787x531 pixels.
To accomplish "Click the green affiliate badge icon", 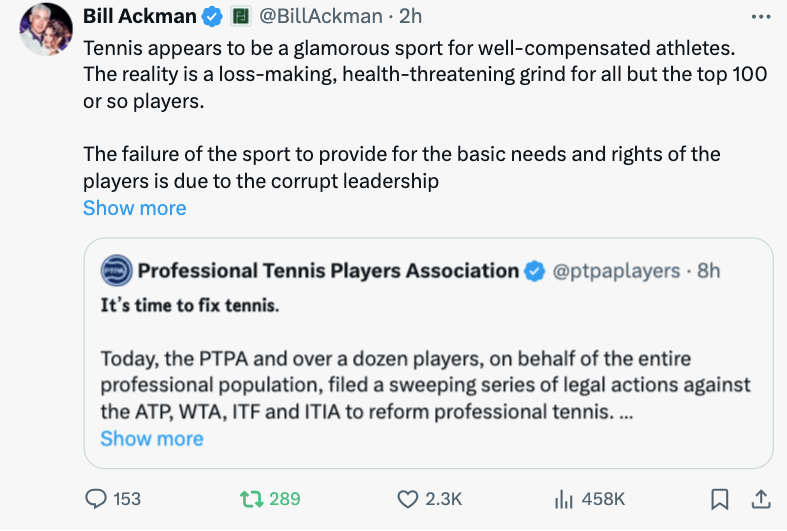I will [x=240, y=16].
